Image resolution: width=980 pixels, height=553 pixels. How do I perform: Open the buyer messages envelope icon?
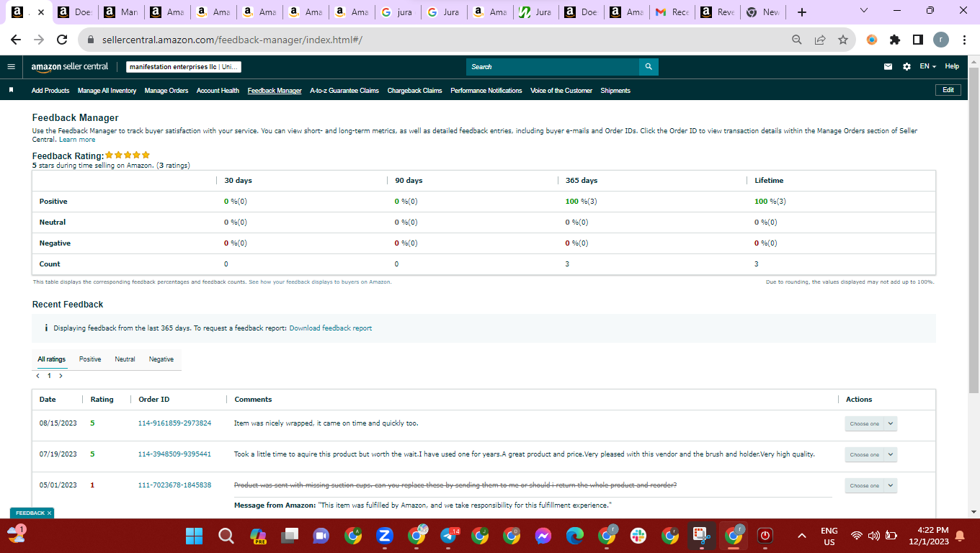pyautogui.click(x=888, y=67)
